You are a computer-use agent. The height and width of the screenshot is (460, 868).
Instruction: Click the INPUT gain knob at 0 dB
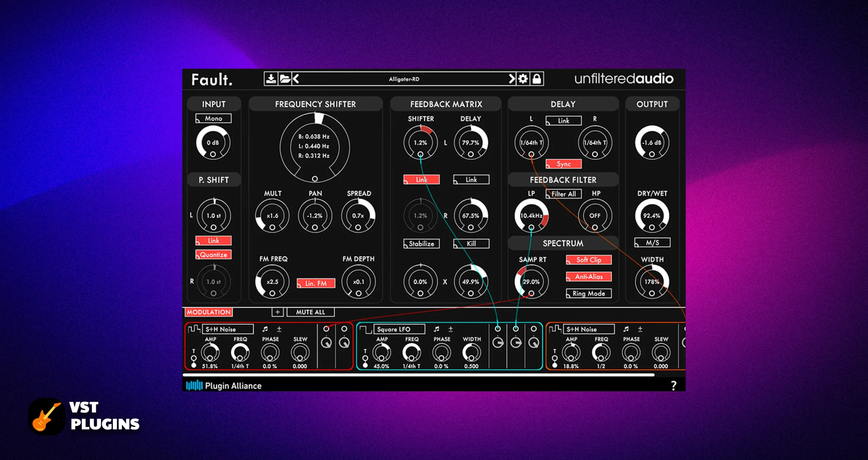213,143
